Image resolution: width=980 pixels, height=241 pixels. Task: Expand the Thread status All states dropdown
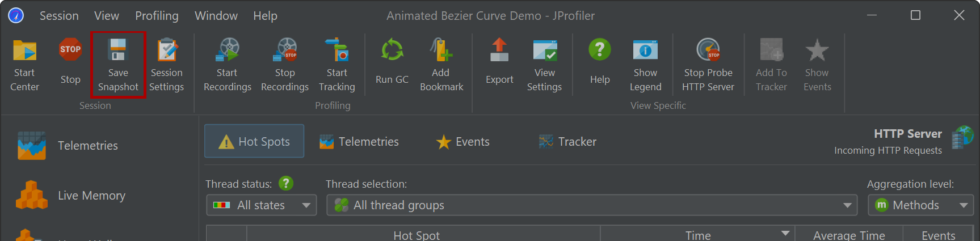point(261,205)
